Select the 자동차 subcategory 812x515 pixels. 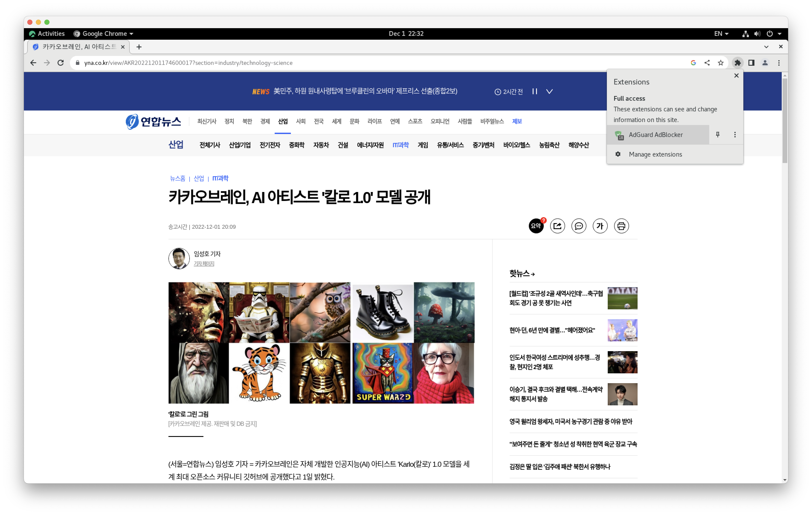coord(321,145)
